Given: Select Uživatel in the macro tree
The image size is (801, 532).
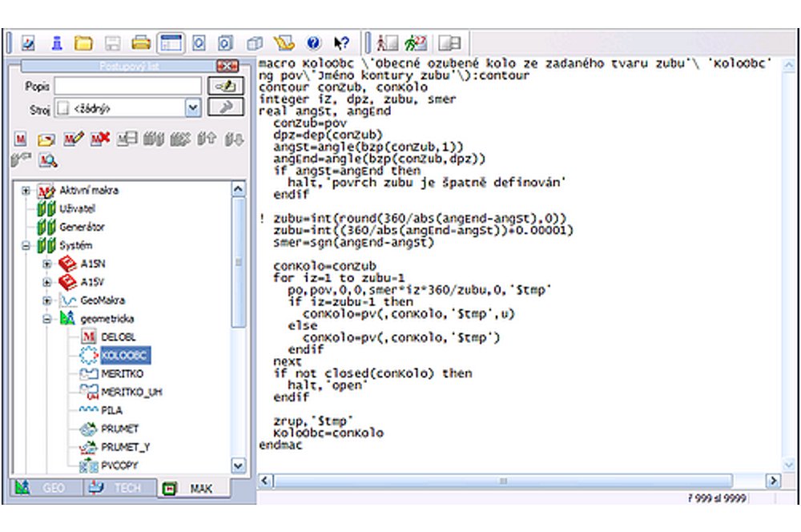Looking at the screenshot, I should (x=77, y=208).
